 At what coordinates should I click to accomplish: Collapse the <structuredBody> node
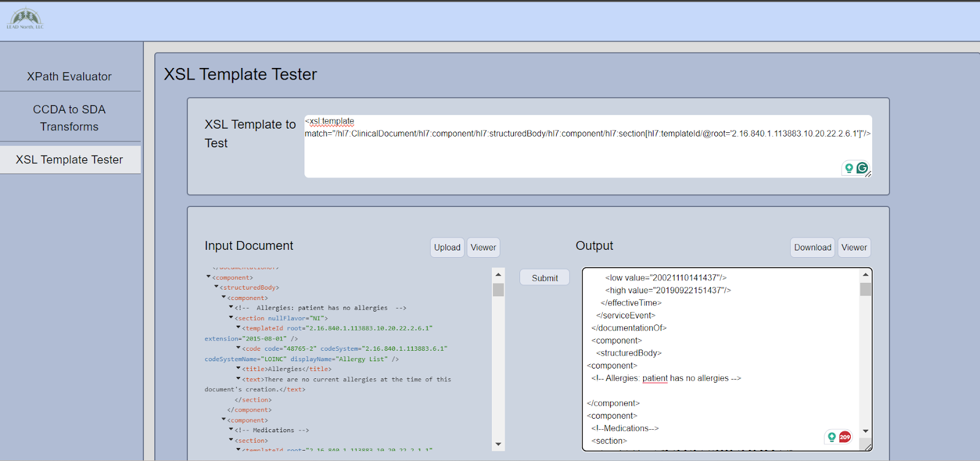216,287
